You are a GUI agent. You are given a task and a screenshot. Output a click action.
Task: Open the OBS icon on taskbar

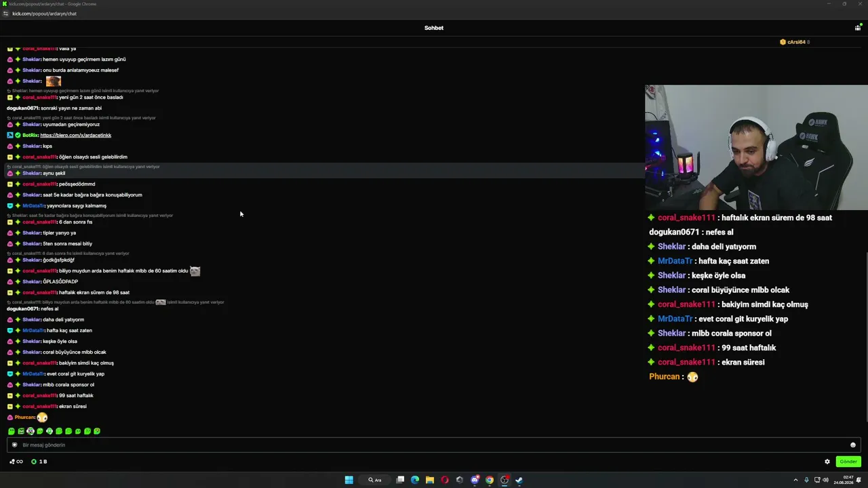pos(505,480)
